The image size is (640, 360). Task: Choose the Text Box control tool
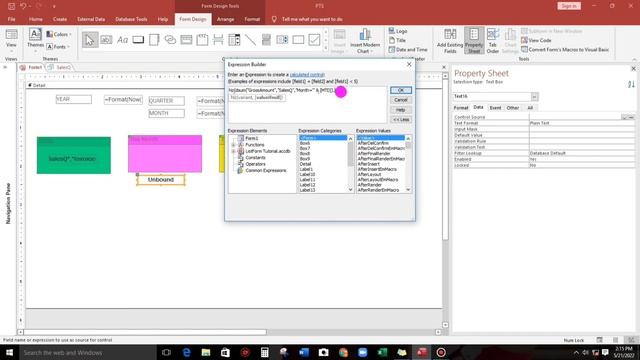click(106, 40)
